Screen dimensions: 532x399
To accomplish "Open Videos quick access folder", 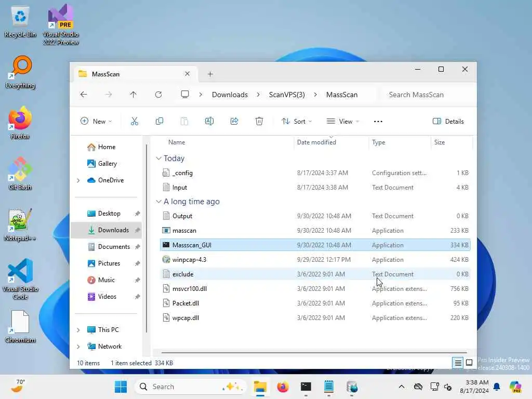I will point(108,297).
